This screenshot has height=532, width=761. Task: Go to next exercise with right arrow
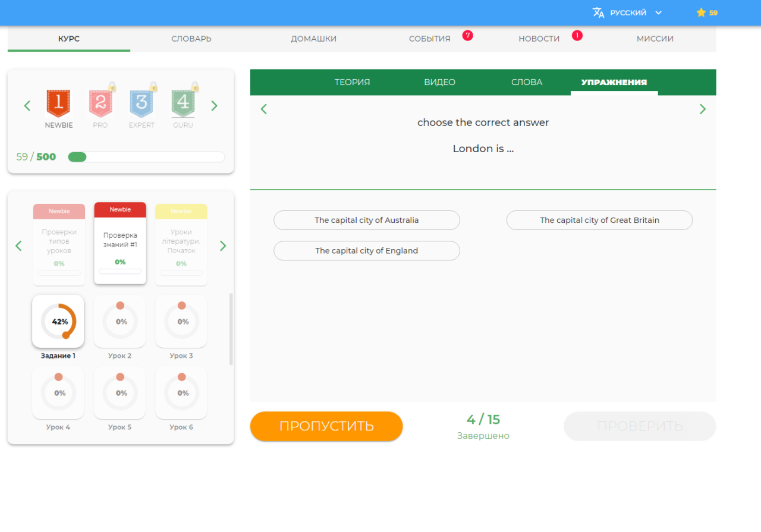point(703,109)
